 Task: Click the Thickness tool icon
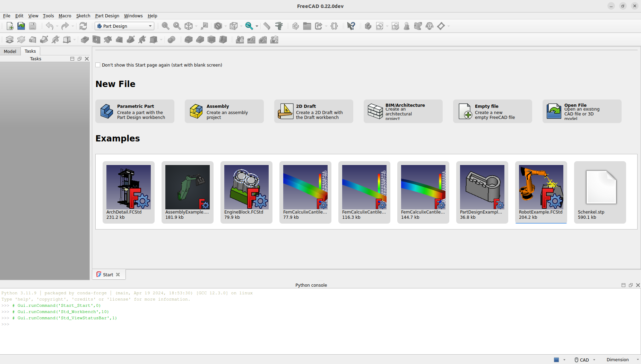coord(223,40)
